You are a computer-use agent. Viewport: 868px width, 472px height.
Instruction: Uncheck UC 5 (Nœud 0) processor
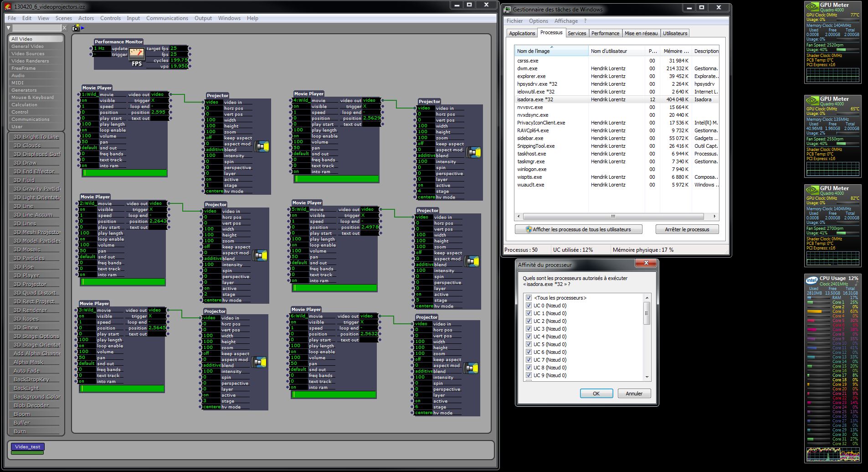click(x=529, y=344)
